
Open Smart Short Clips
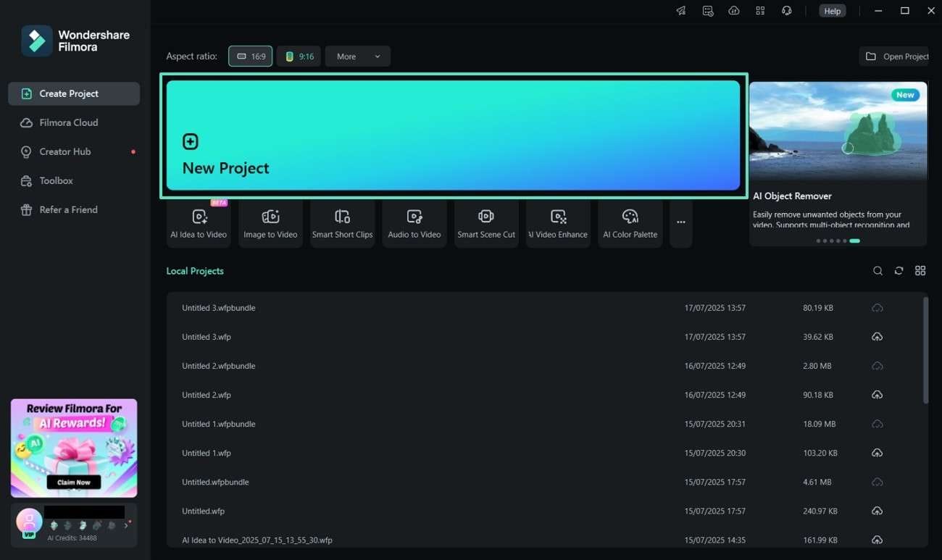pos(342,224)
